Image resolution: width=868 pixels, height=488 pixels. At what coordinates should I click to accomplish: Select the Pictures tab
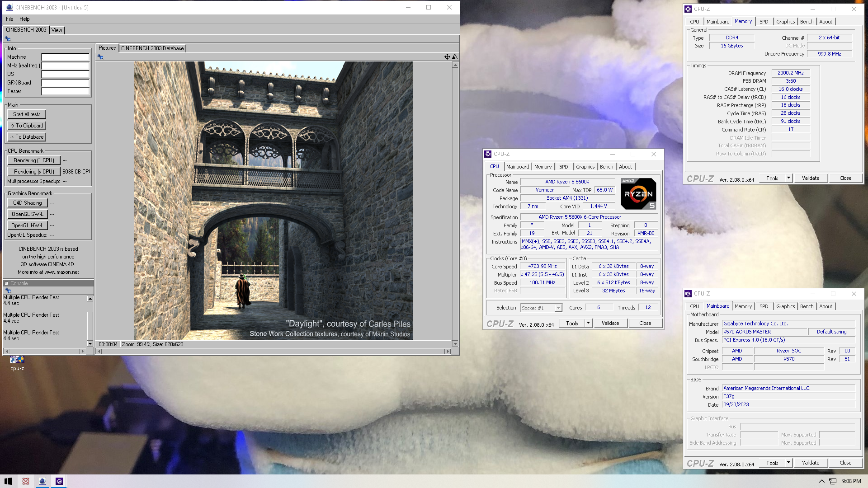107,48
